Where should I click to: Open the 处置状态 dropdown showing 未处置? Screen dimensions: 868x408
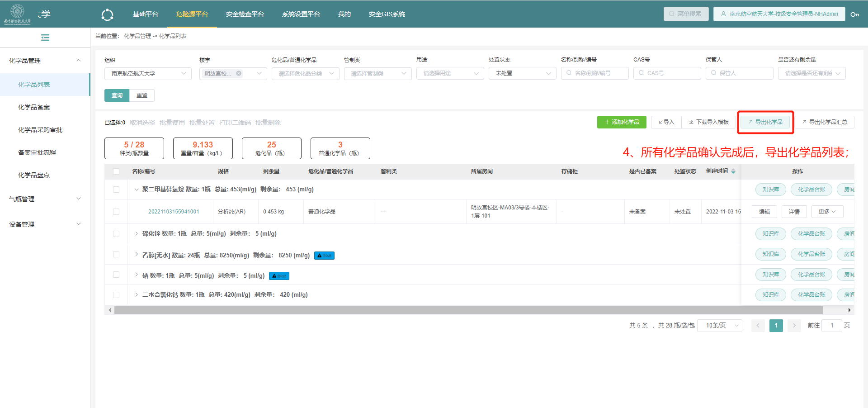click(522, 73)
